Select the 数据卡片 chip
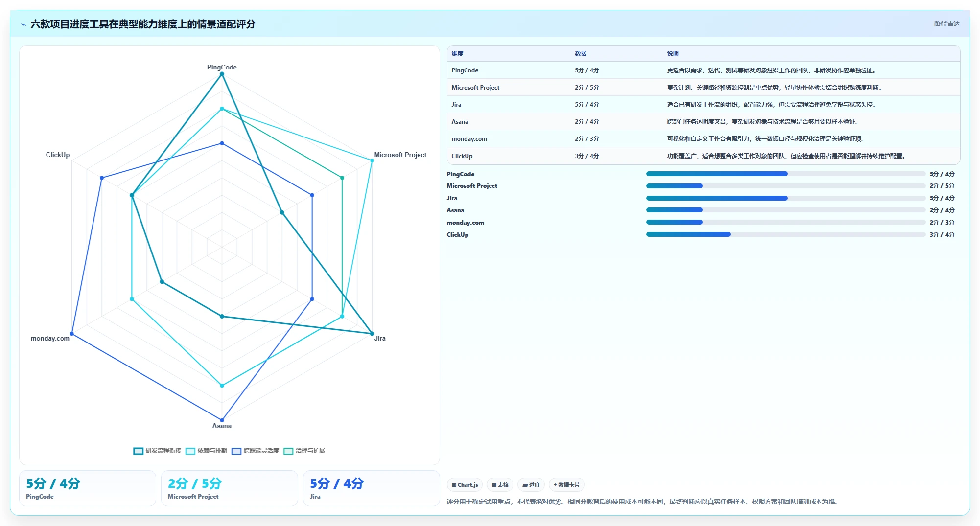The width and height of the screenshot is (980, 526). click(566, 485)
